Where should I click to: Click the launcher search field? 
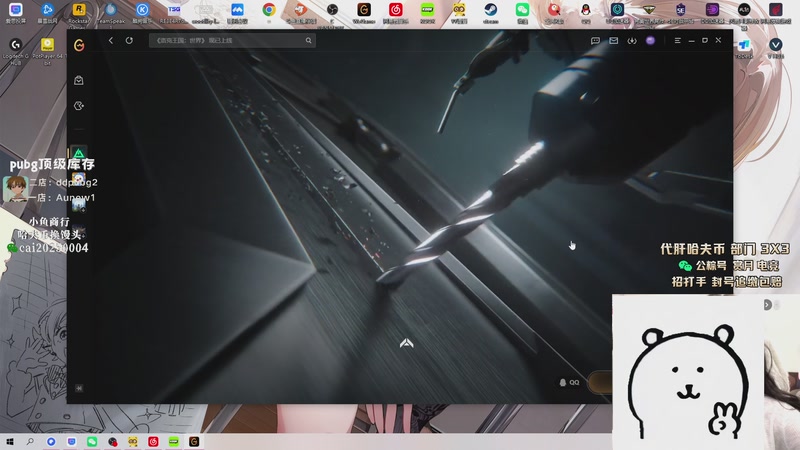pos(232,40)
